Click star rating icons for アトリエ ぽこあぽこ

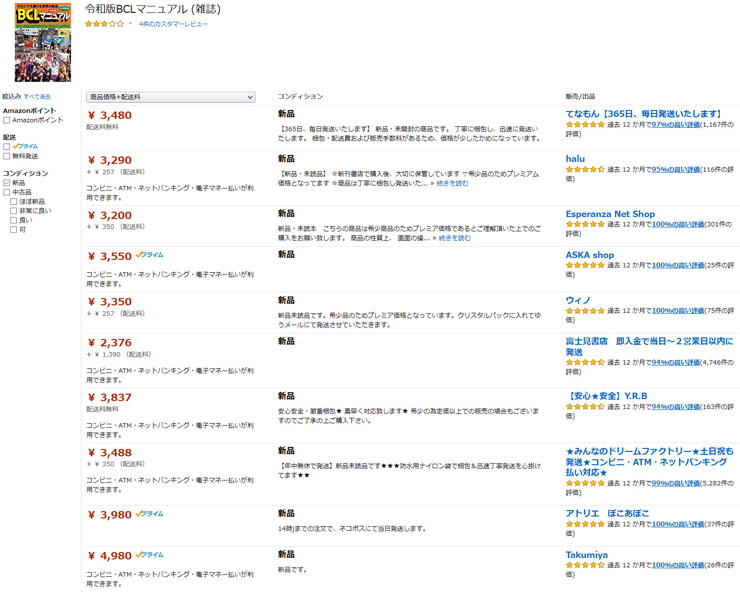click(585, 524)
